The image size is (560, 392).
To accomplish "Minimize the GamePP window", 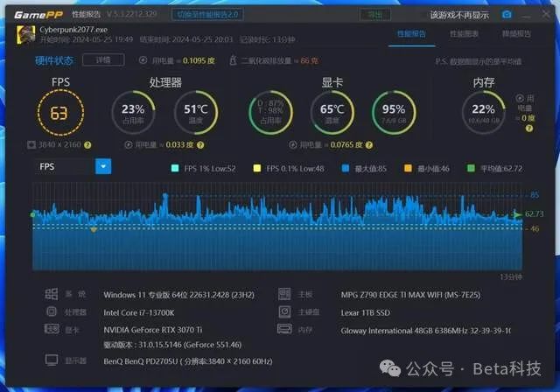I will 526,15.
